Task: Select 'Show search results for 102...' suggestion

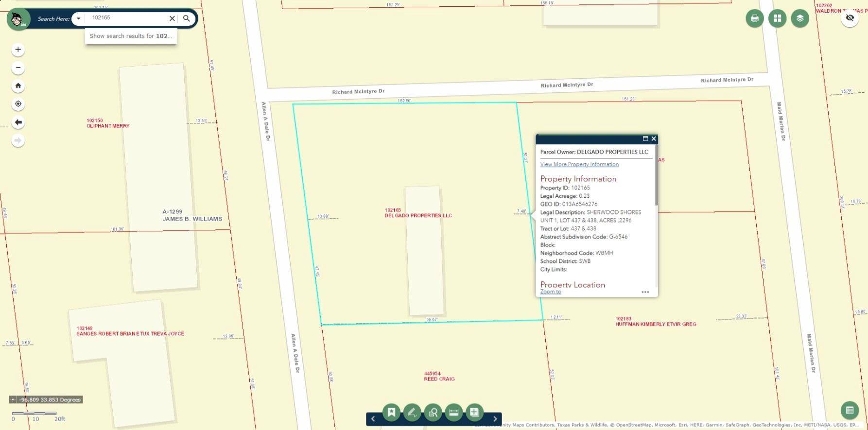Action: click(131, 36)
